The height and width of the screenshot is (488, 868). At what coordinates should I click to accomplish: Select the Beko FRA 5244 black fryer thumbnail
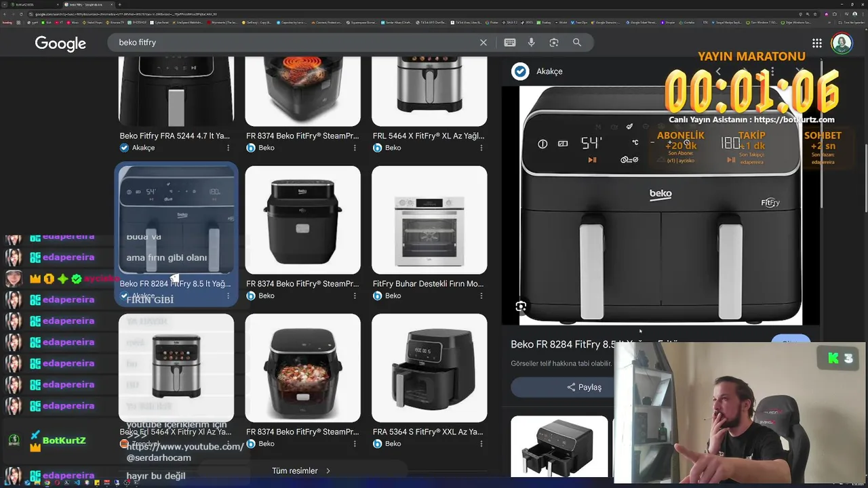(176, 91)
